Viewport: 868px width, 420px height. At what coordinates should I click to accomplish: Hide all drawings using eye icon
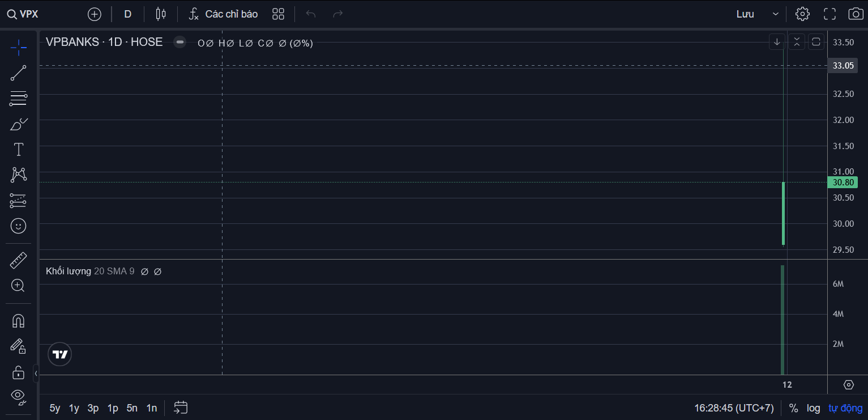click(18, 396)
